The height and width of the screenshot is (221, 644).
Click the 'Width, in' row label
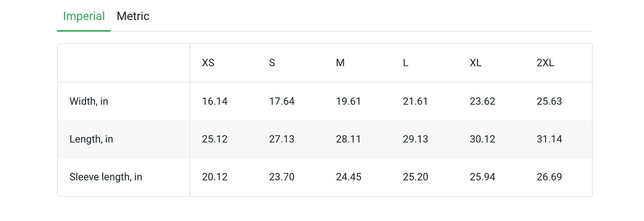tap(89, 102)
